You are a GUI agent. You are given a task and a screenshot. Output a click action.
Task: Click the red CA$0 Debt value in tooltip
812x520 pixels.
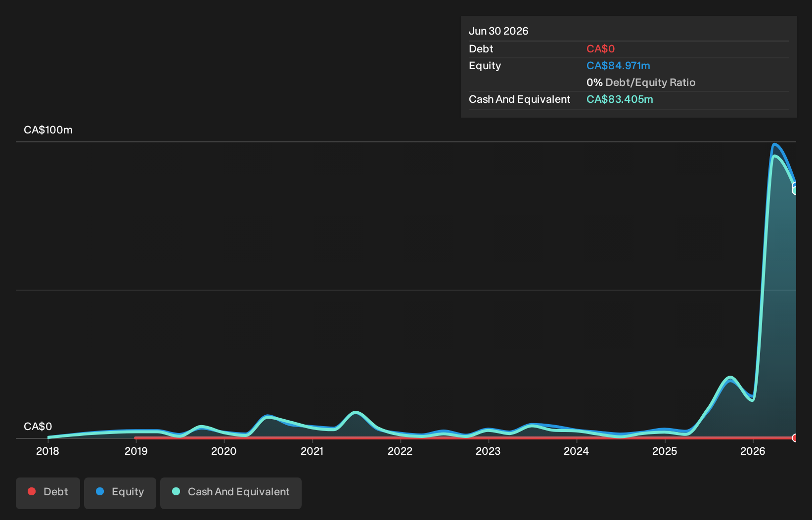click(x=600, y=49)
